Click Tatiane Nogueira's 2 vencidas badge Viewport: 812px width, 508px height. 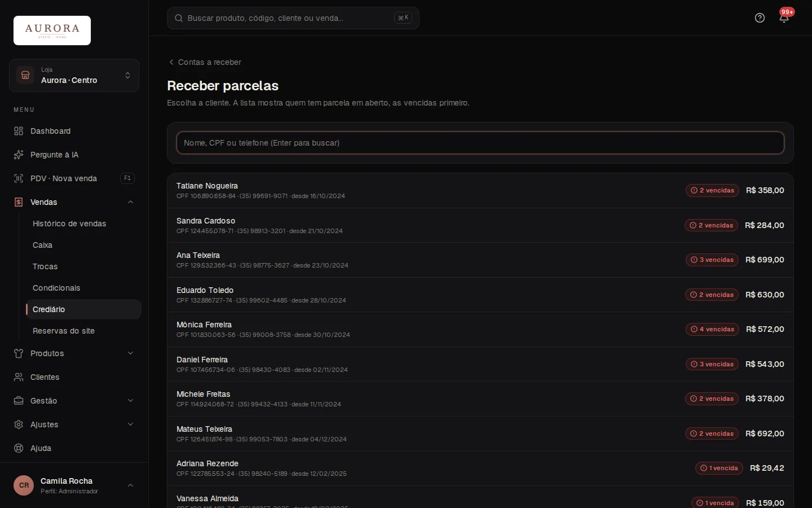[x=712, y=191]
